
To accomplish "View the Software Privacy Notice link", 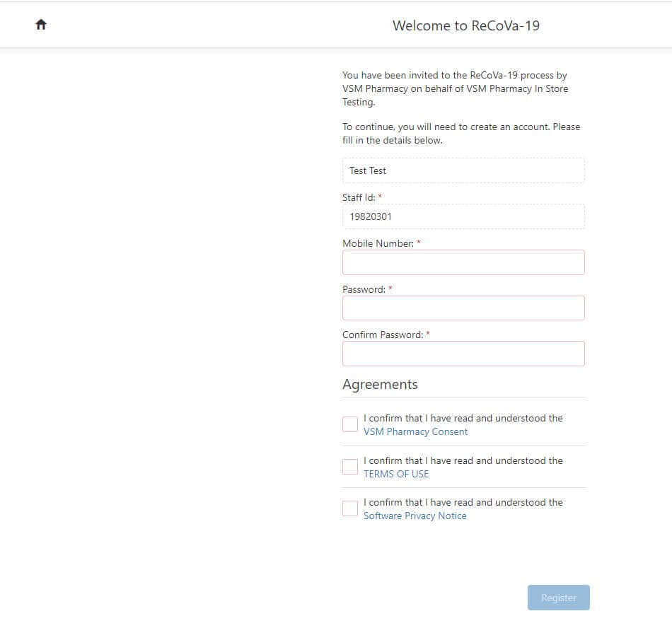I will pos(415,516).
